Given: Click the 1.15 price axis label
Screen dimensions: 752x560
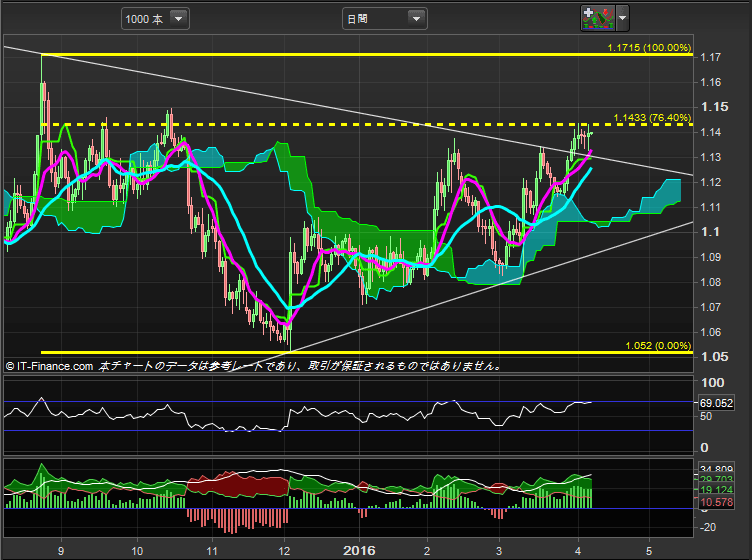Looking at the screenshot, I should click(715, 107).
